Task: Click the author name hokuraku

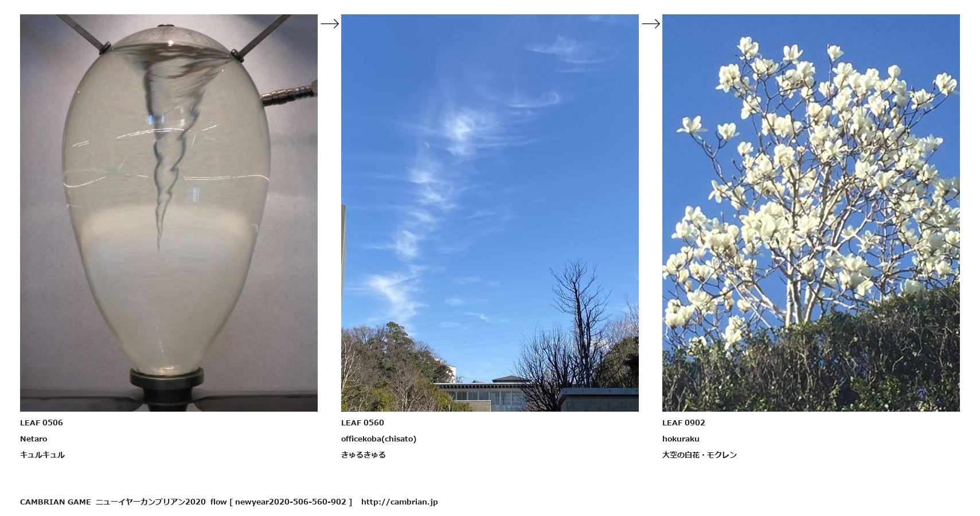Action: [x=681, y=439]
